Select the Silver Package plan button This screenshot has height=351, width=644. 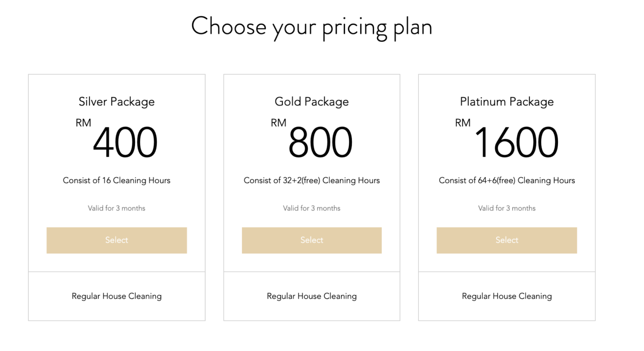click(117, 240)
